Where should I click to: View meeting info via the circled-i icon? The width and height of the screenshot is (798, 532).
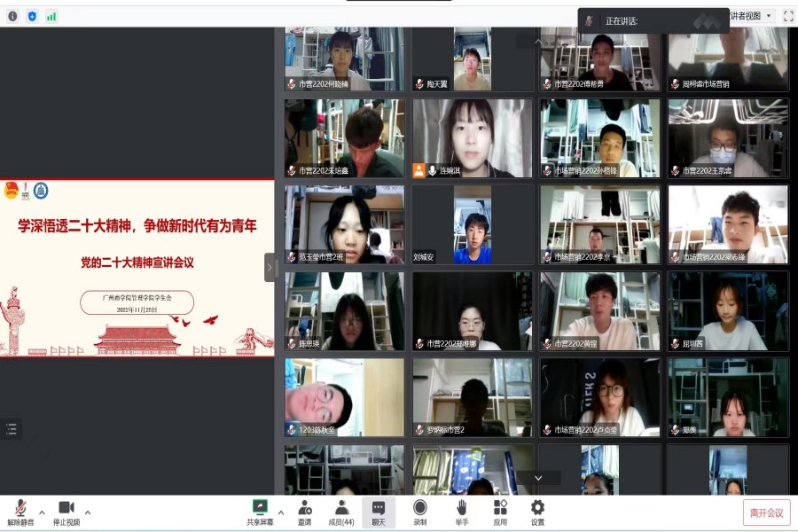click(x=12, y=15)
